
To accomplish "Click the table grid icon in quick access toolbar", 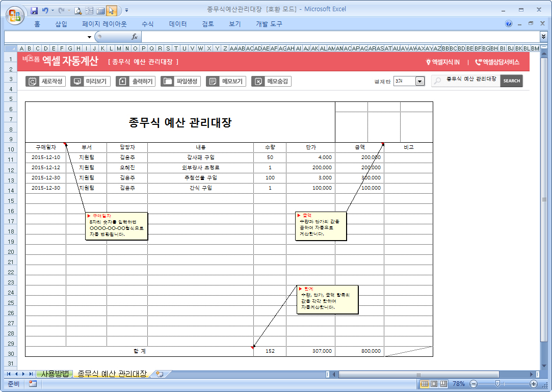I will tap(100, 11).
